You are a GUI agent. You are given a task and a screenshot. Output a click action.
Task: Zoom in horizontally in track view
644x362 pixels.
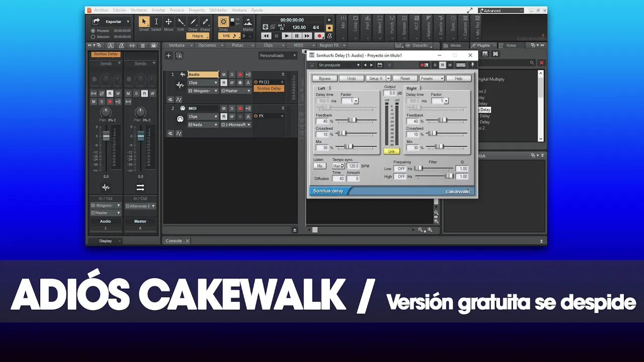click(x=430, y=230)
